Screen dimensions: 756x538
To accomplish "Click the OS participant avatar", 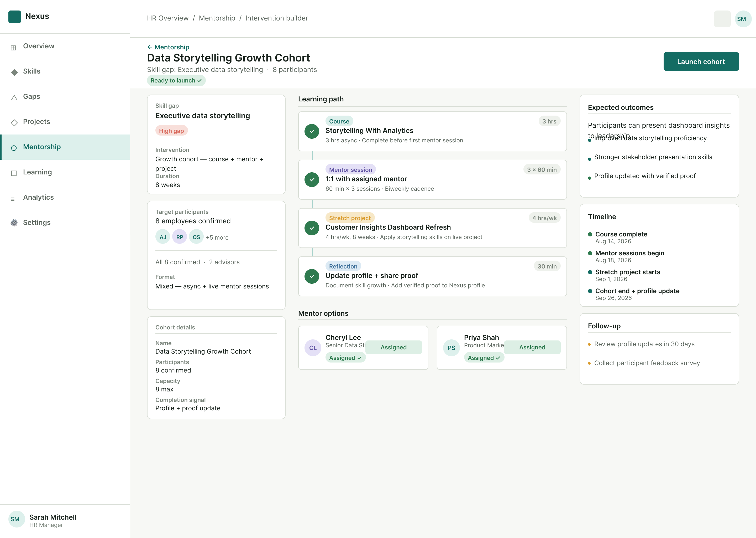I will point(196,237).
